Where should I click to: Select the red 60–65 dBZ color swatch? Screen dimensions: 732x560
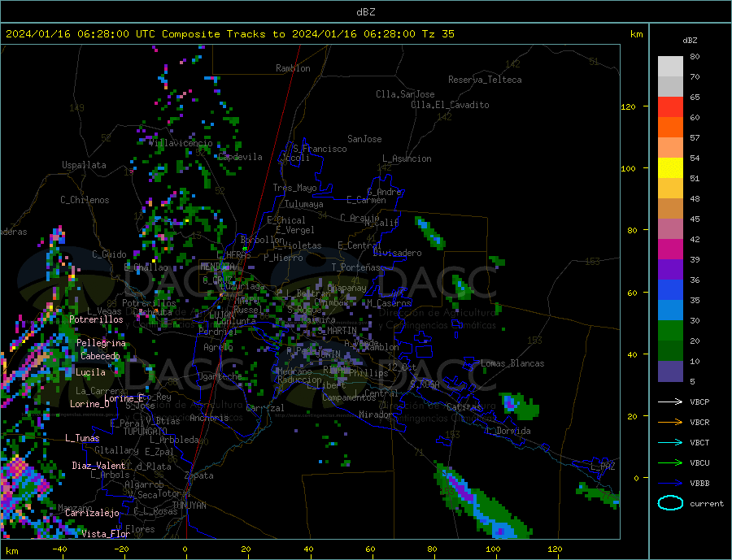[670, 106]
